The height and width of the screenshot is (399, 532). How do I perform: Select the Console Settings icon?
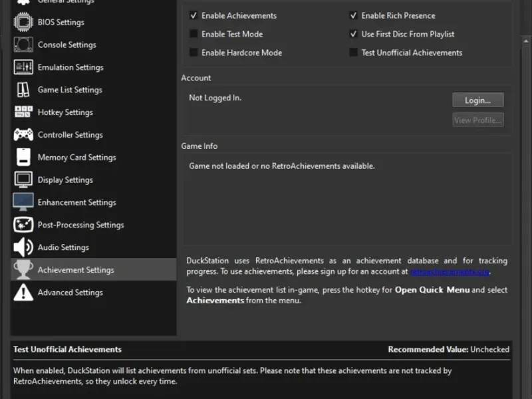pos(23,45)
